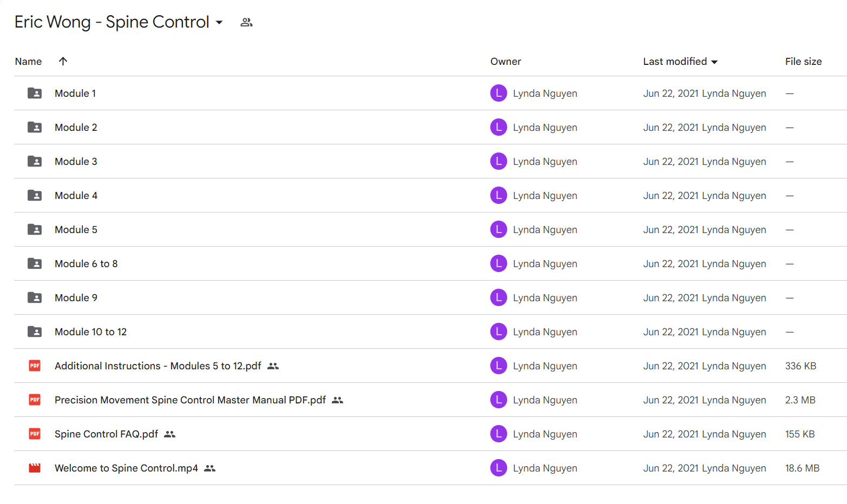This screenshot has height=504, width=847.
Task: Click the File size column header
Action: click(x=803, y=62)
